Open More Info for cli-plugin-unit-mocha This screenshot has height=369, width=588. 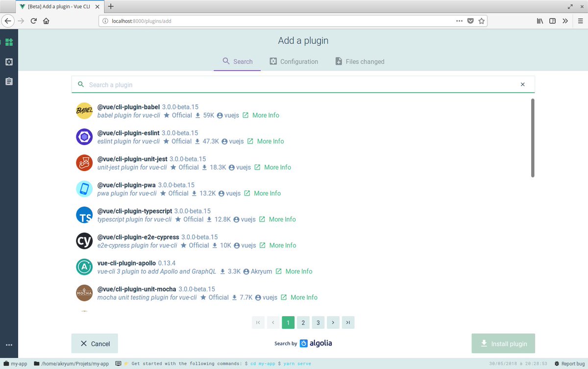(x=299, y=297)
